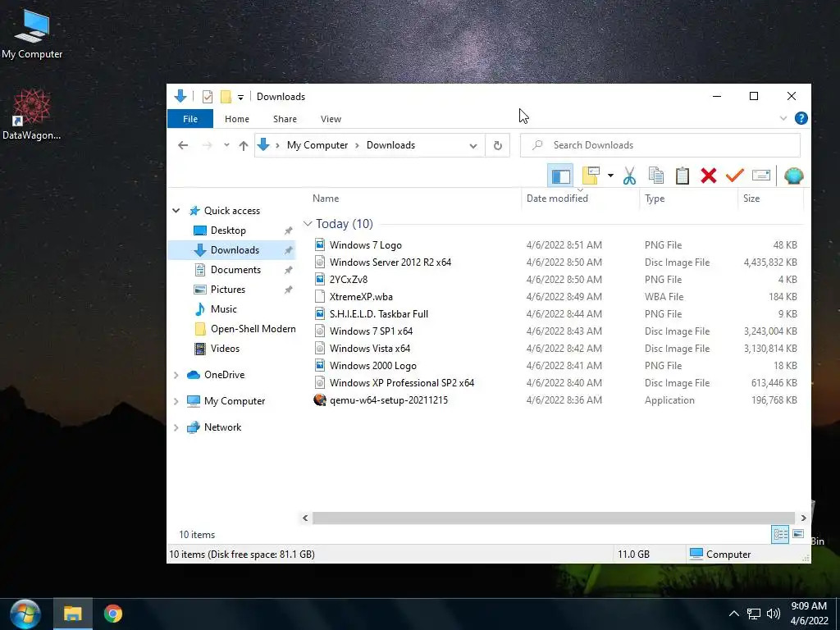Expand the Network tree node
The width and height of the screenshot is (840, 630).
click(176, 427)
